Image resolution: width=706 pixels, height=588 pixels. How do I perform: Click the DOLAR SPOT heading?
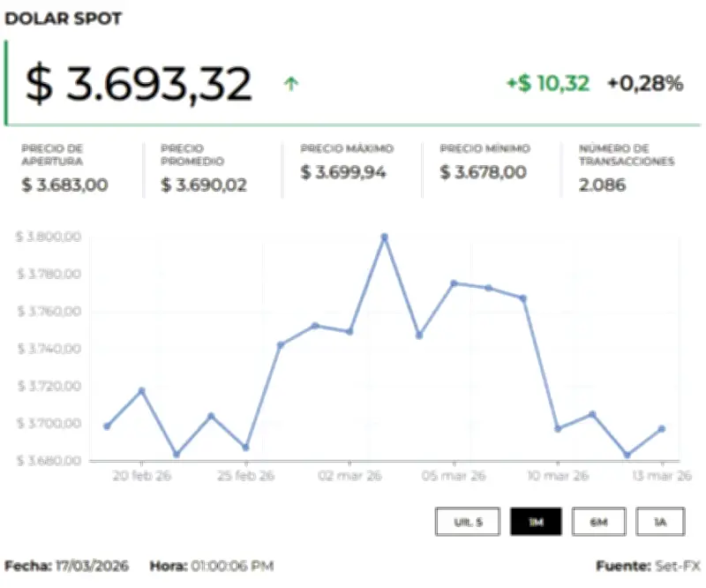[x=64, y=19]
